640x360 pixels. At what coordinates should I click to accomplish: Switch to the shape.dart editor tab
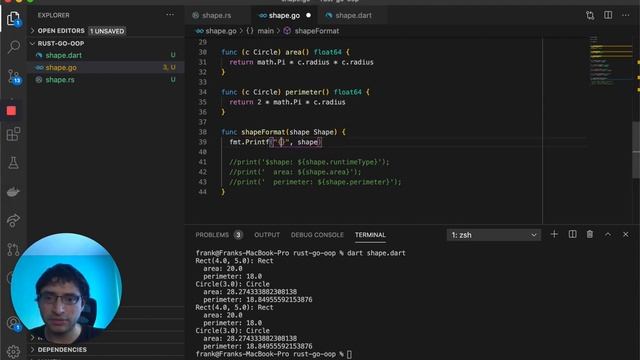[353, 16]
